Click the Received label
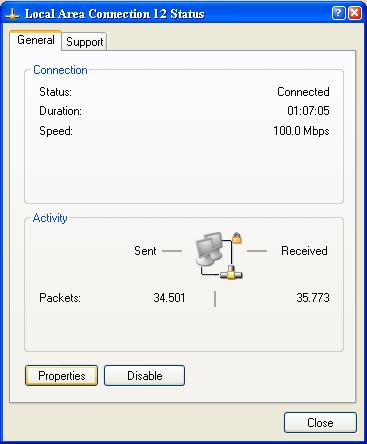This screenshot has width=367, height=444. pyautogui.click(x=304, y=251)
